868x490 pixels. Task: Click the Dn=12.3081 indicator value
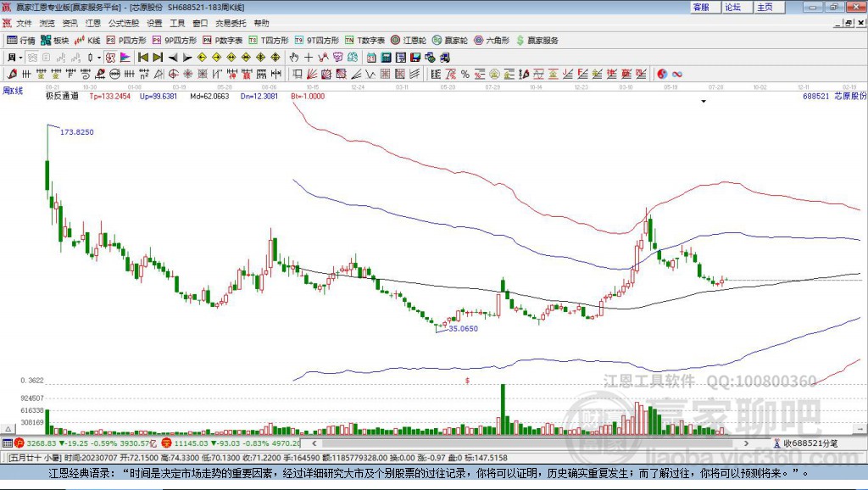pos(259,96)
